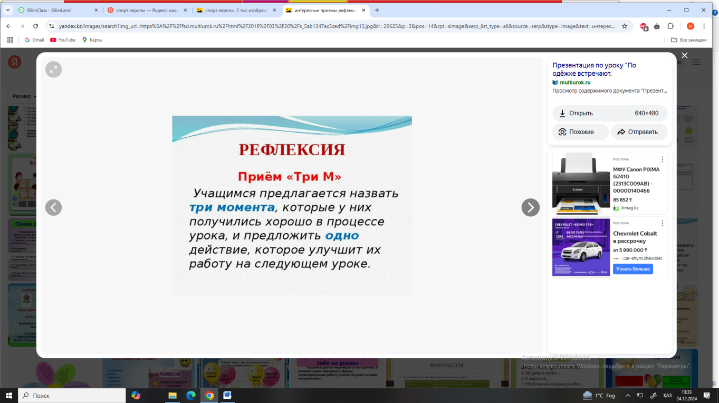Open options menu on Canon PIXMA ad
The image size is (719, 403).
click(661, 157)
